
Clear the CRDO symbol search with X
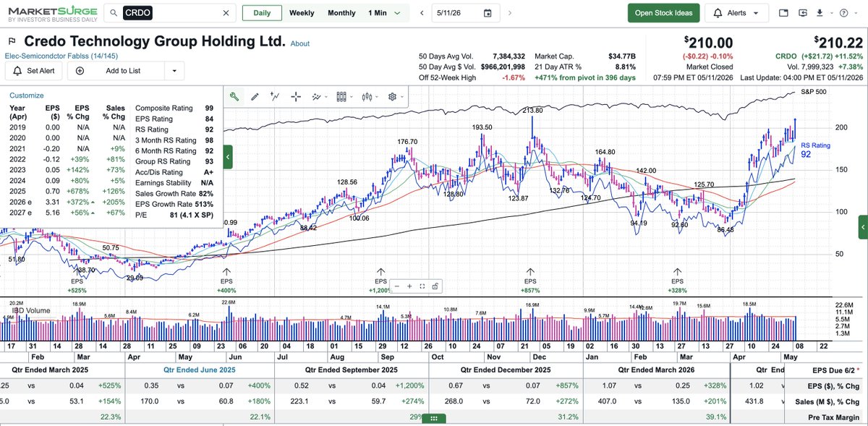[225, 13]
